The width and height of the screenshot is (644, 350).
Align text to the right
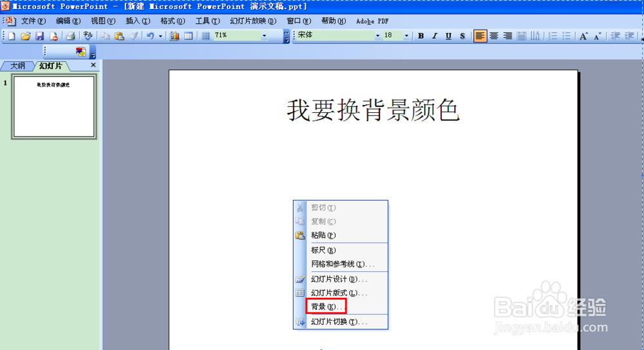[507, 36]
